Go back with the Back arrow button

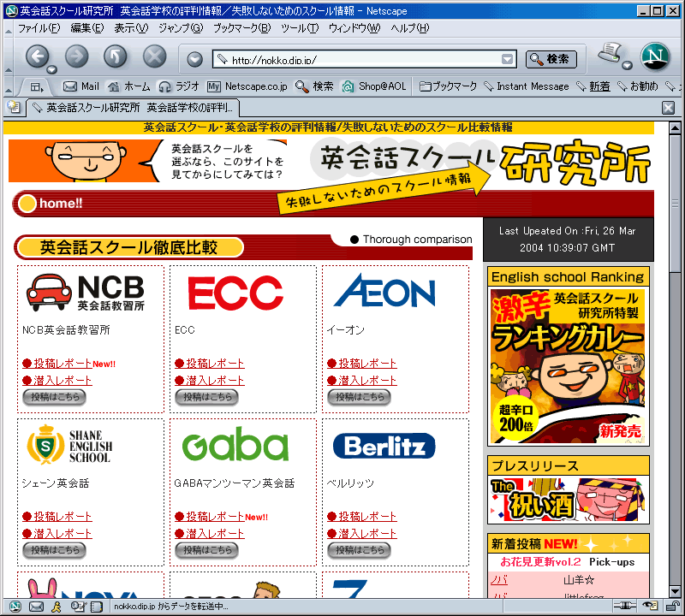(38, 56)
